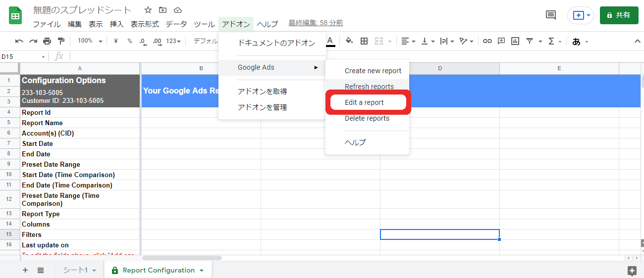View cloud save status icon
Image resolution: width=644 pixels, height=278 pixels.
click(178, 10)
